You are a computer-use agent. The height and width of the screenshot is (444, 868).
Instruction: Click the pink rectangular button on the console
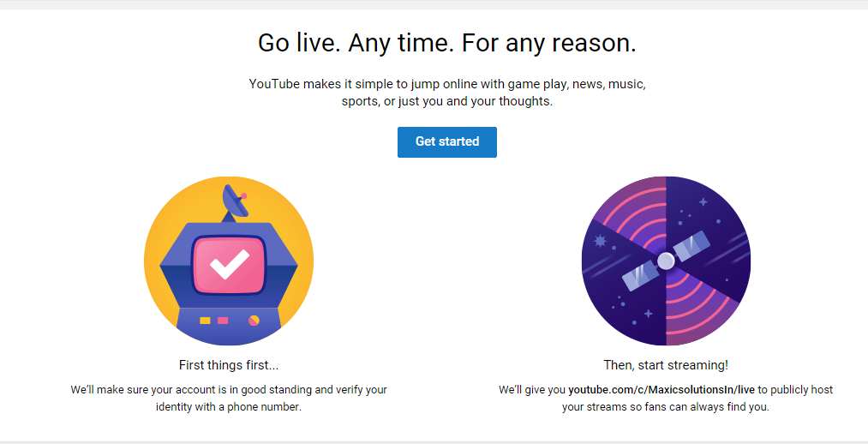pyautogui.click(x=223, y=321)
